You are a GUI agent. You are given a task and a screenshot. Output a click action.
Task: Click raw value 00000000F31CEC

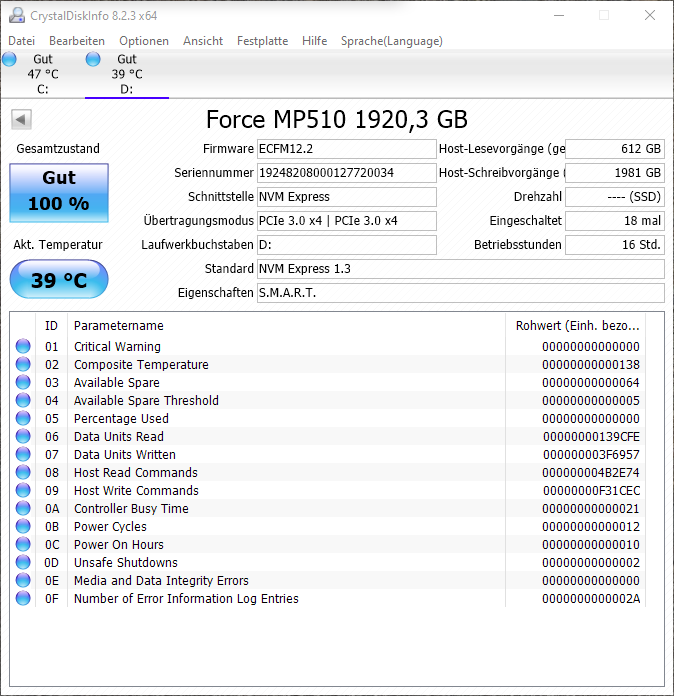(x=591, y=490)
